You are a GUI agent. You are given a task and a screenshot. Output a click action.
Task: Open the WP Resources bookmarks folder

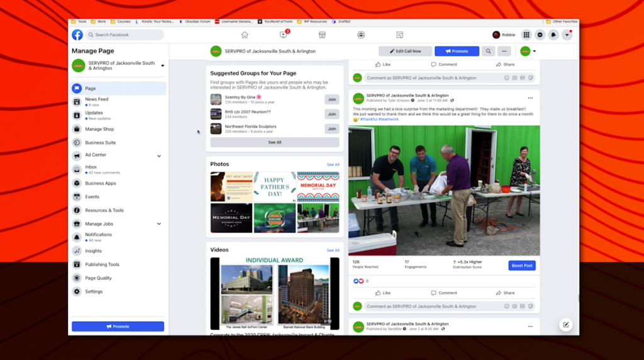312,21
